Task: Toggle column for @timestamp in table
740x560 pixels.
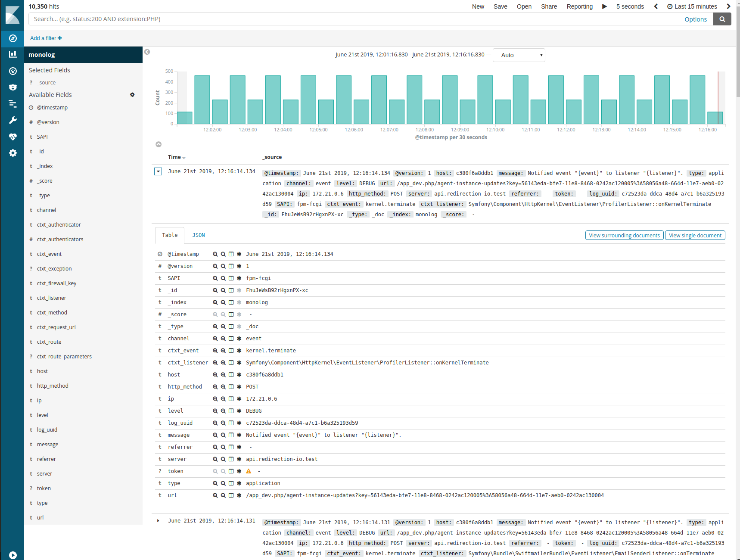Action: [x=231, y=254]
